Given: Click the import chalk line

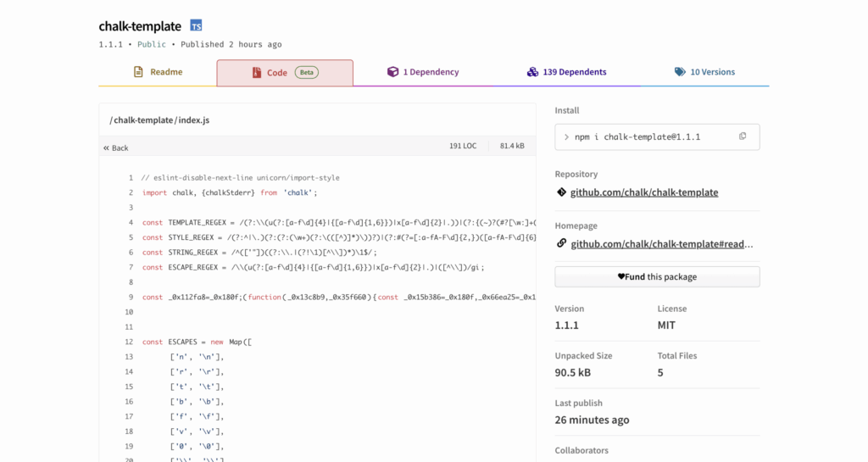Looking at the screenshot, I should pos(231,192).
